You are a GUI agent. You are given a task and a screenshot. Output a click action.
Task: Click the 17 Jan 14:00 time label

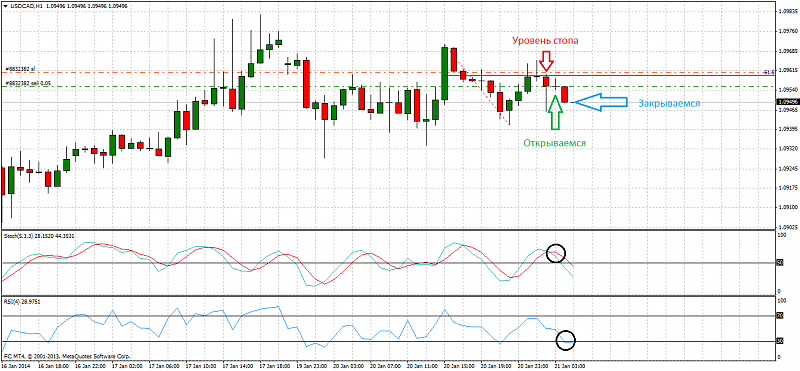237,365
